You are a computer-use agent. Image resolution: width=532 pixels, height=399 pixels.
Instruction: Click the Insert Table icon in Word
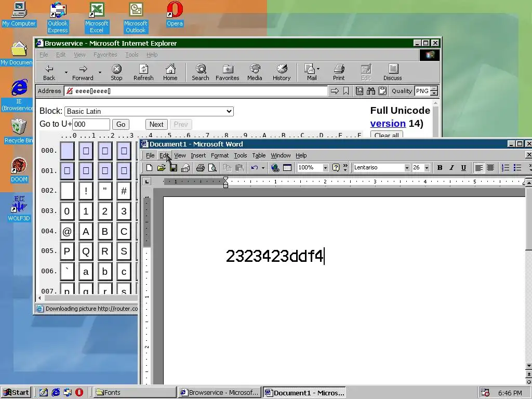pyautogui.click(x=287, y=168)
